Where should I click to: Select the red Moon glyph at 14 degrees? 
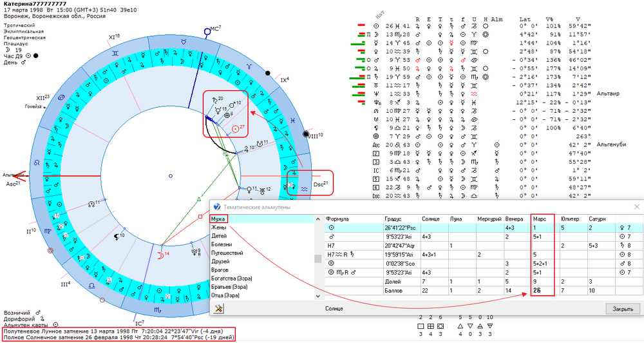pos(160,256)
